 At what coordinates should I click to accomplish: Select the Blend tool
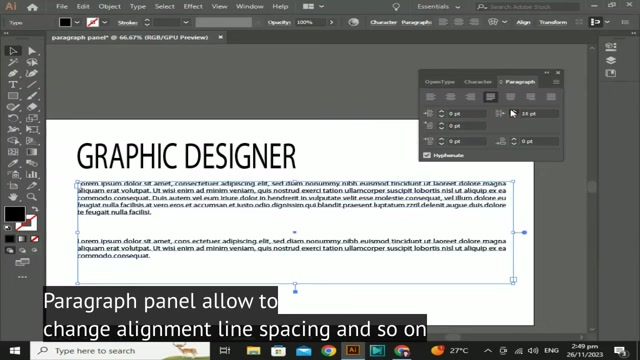click(x=32, y=163)
